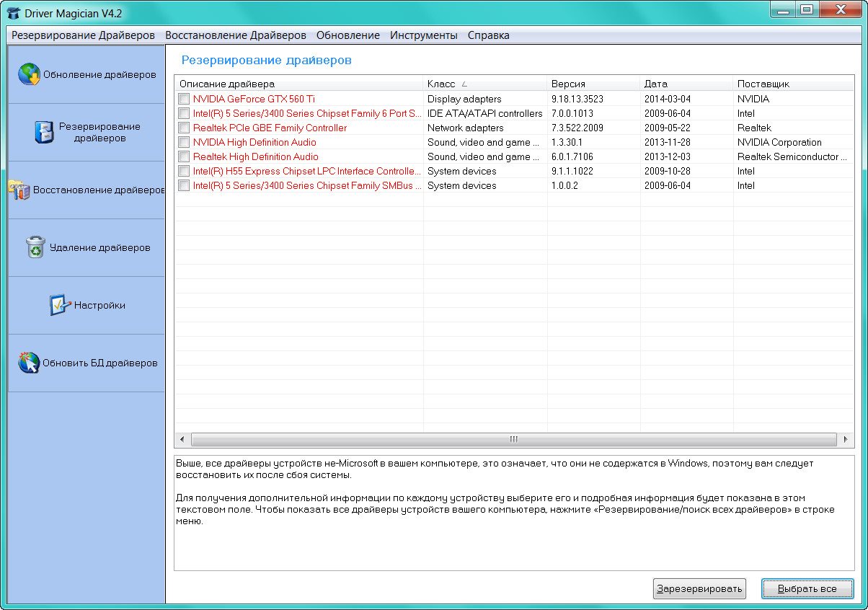Click the horizontal scrollbar right arrow
Image resolution: width=868 pixels, height=610 pixels.
pyautogui.click(x=846, y=439)
